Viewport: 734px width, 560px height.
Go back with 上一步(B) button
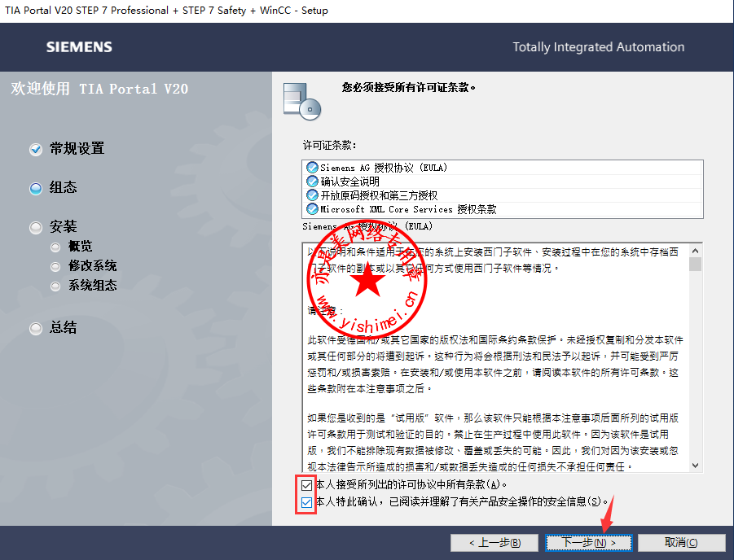pyautogui.click(x=494, y=543)
